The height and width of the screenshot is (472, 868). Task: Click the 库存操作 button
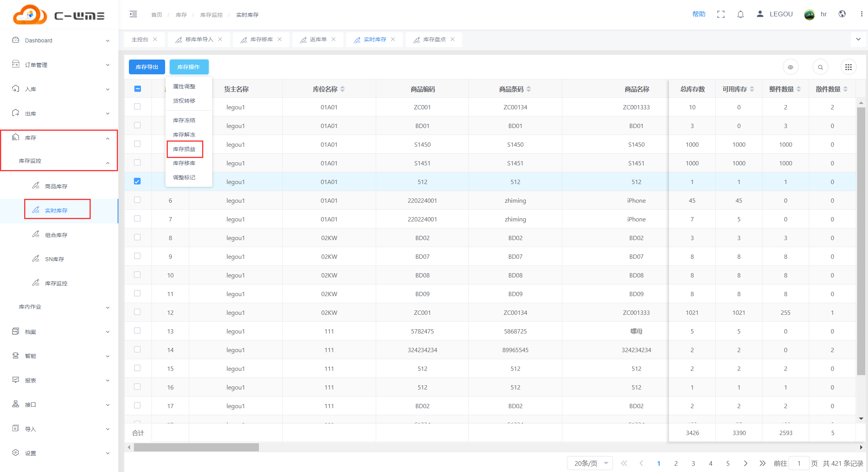pos(189,67)
